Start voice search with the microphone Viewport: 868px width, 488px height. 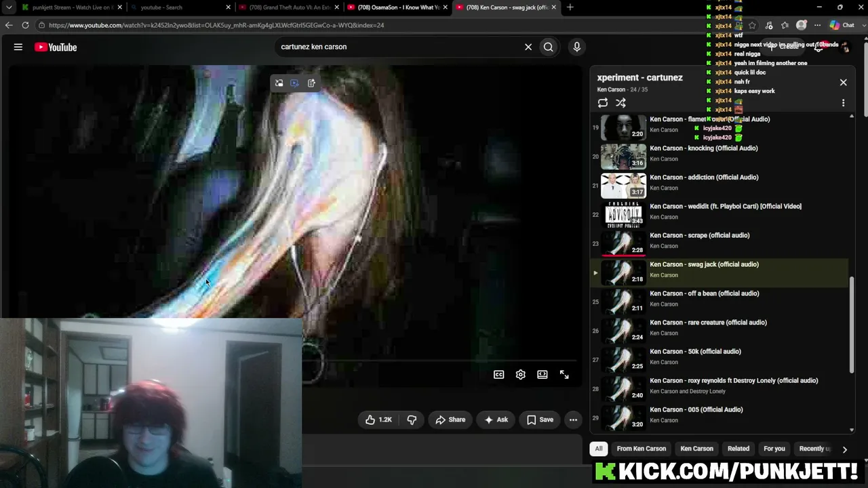(577, 47)
